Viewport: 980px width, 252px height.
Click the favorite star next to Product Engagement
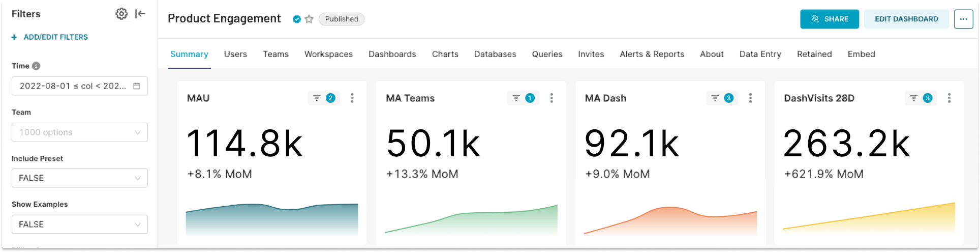pyautogui.click(x=309, y=19)
